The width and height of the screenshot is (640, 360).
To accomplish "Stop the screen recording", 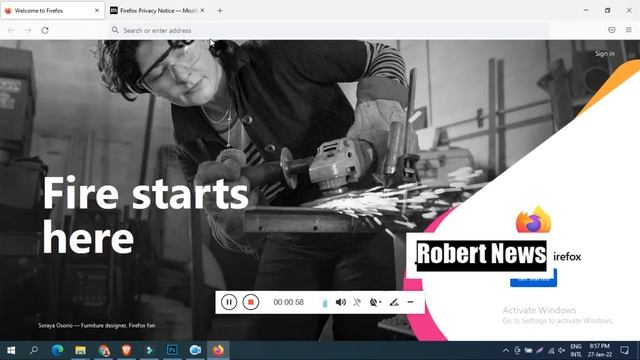I will click(251, 302).
